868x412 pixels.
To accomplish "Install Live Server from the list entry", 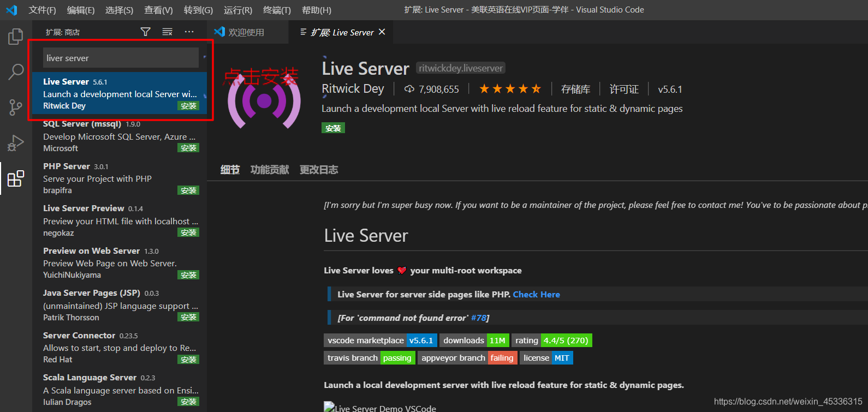I will [188, 106].
